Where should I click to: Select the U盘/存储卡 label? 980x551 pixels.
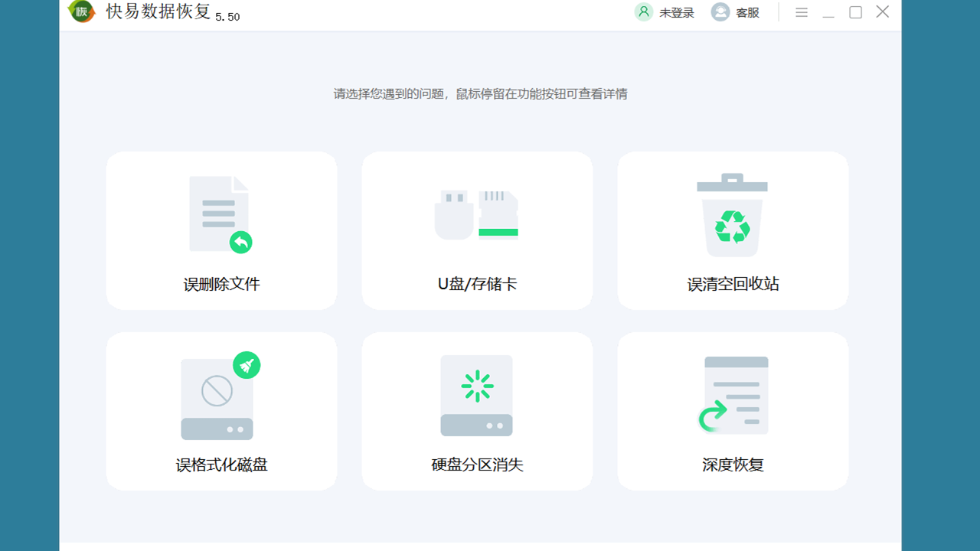click(477, 284)
